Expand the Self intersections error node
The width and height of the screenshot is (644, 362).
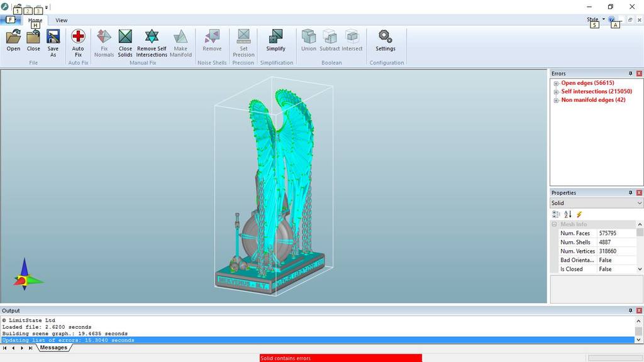point(556,92)
